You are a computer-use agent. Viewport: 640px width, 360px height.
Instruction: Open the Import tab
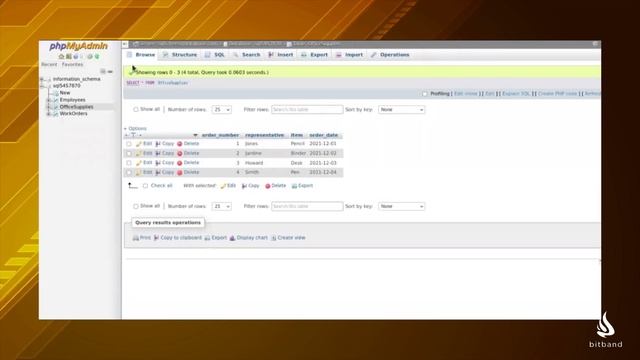349,55
